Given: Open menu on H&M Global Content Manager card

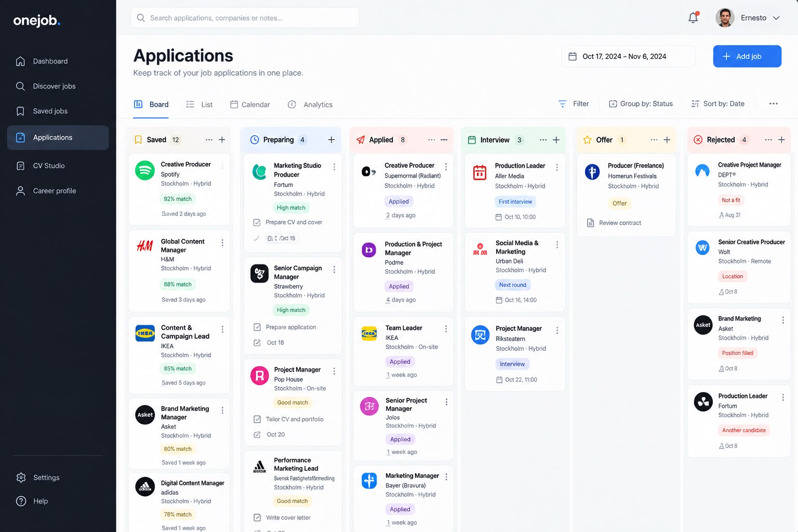Looking at the screenshot, I should [222, 243].
